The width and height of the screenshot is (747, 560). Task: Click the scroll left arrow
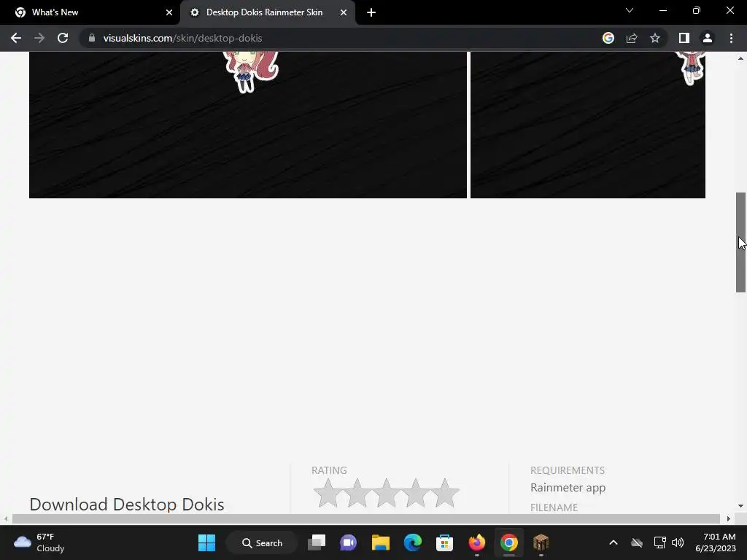pos(5,518)
